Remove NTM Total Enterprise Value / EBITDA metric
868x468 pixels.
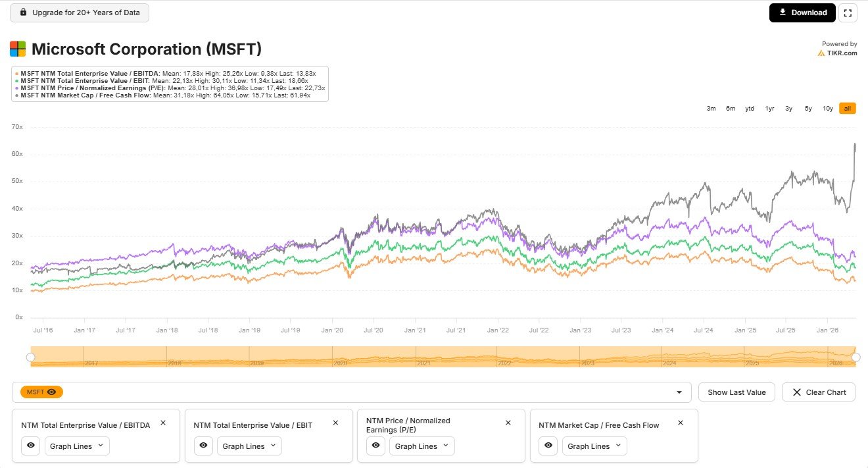point(163,423)
